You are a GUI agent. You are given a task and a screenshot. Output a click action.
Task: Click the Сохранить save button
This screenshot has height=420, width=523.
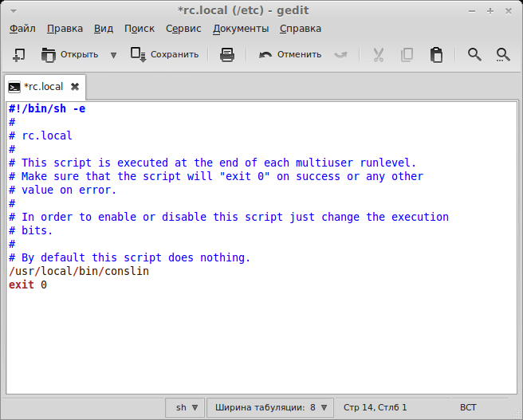coord(165,55)
